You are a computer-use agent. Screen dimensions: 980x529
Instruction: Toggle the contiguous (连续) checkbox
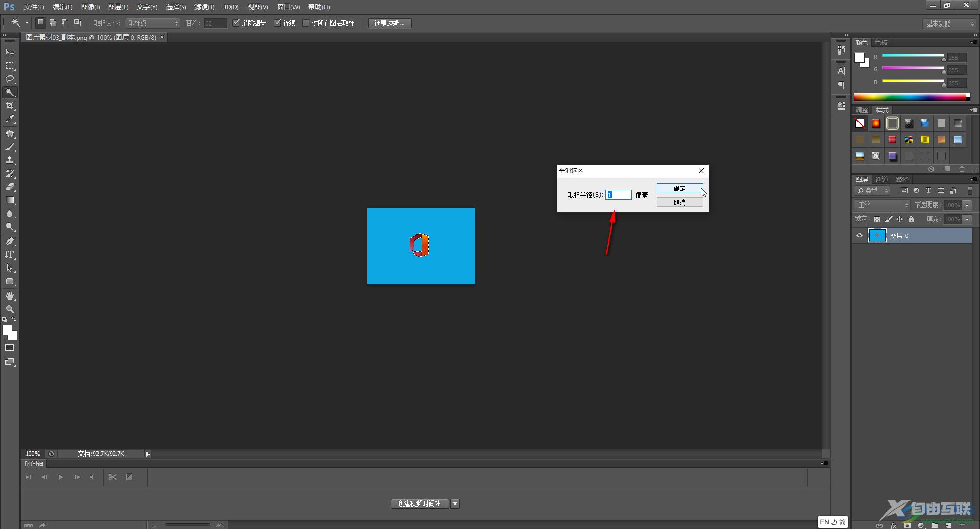[x=278, y=23]
